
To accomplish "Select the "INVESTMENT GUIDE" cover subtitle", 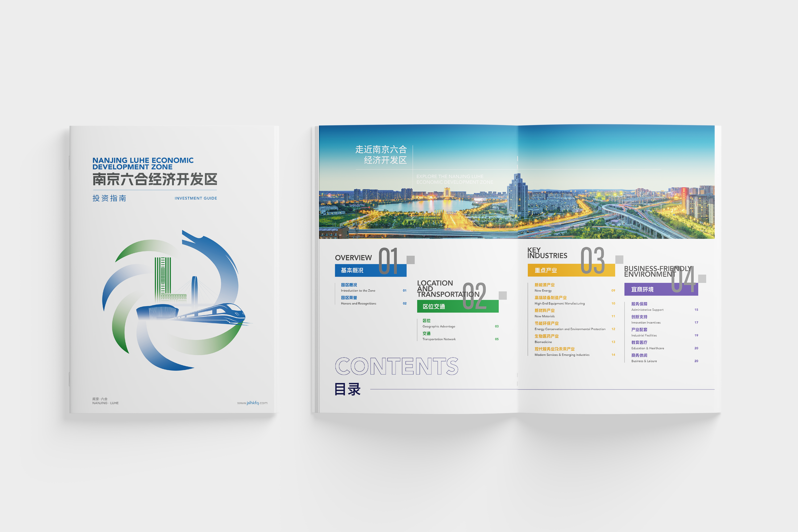I will (196, 198).
